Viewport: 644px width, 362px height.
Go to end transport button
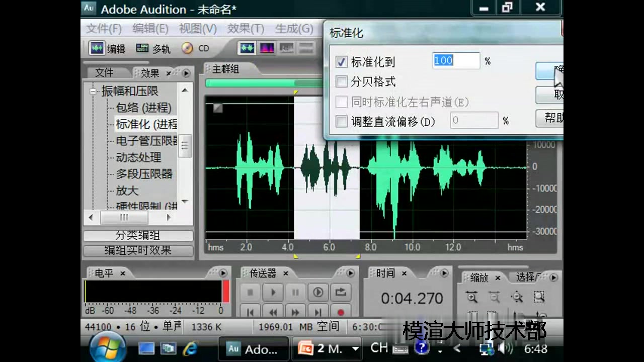pyautogui.click(x=318, y=312)
